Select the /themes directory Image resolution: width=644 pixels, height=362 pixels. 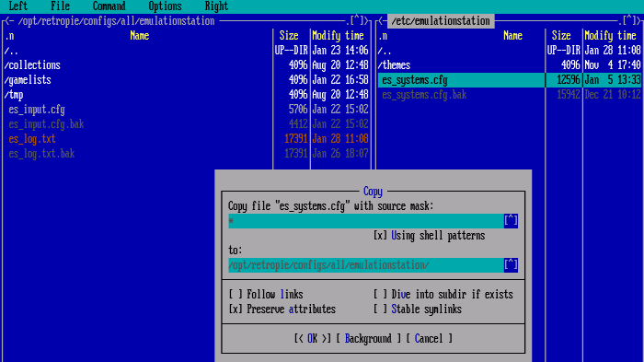pos(461,65)
